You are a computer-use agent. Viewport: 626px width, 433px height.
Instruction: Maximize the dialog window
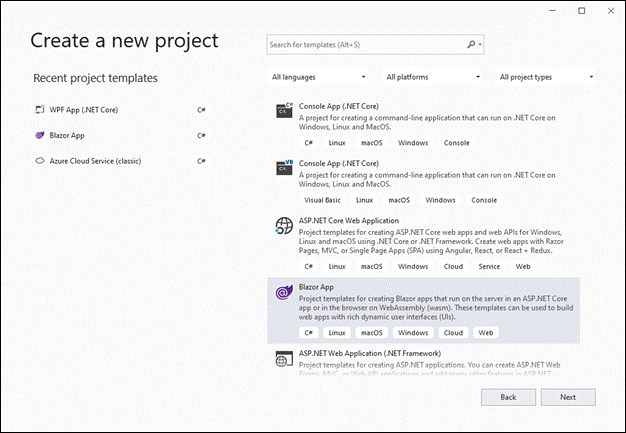(582, 10)
